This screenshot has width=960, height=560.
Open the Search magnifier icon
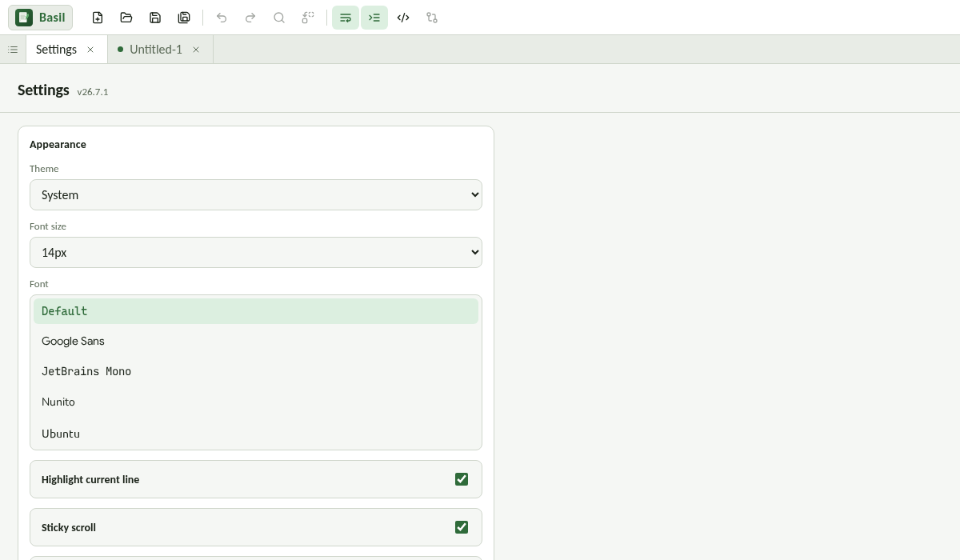(279, 18)
